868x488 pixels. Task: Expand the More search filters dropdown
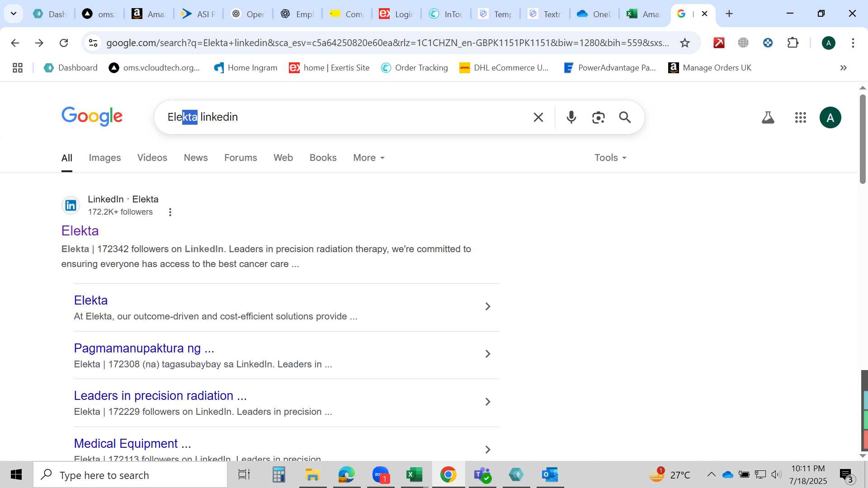(369, 158)
